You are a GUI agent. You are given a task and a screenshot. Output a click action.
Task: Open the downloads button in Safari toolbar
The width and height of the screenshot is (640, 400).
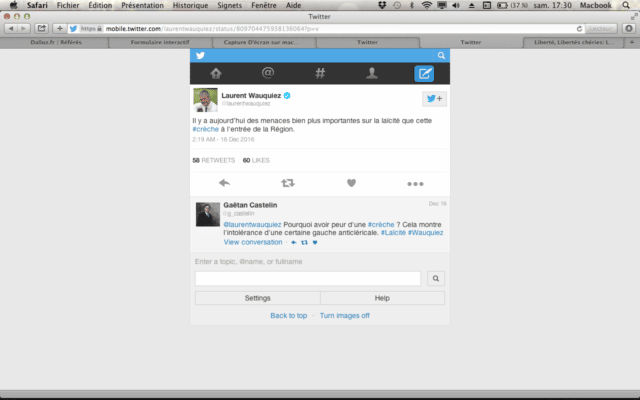coord(629,29)
